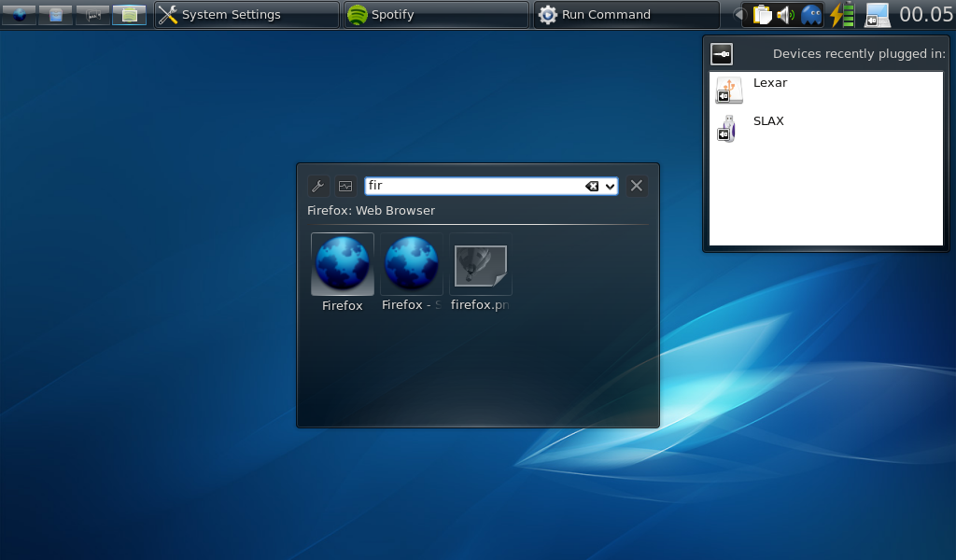Close the KRunner dialog
The height and width of the screenshot is (560, 956).
[637, 186]
